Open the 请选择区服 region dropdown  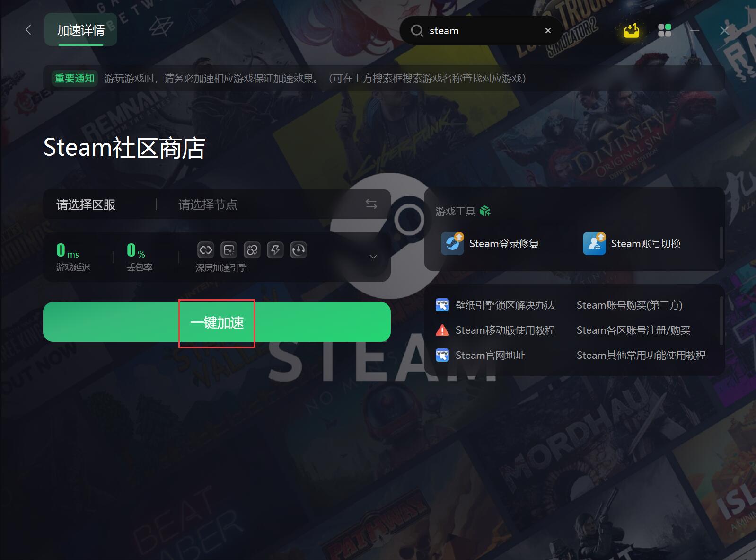point(86,204)
